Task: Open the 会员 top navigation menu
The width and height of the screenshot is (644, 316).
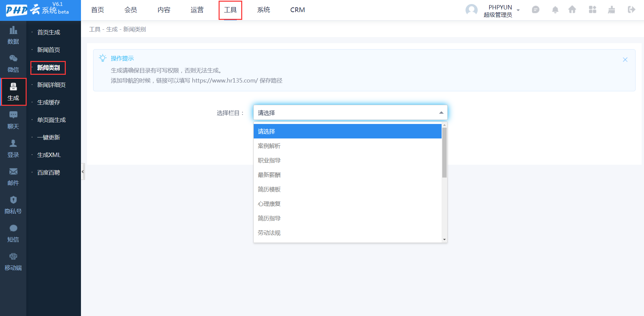Action: click(x=131, y=10)
